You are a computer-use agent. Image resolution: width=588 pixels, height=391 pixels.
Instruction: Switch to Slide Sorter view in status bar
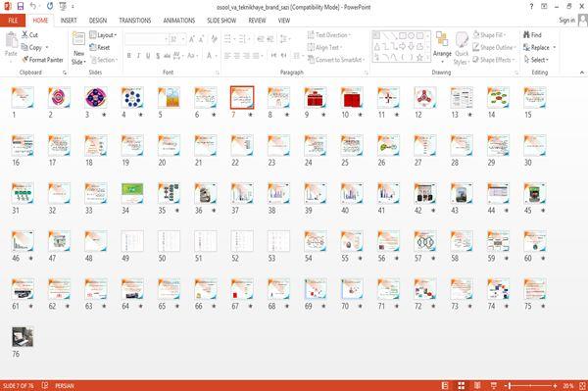click(x=462, y=385)
